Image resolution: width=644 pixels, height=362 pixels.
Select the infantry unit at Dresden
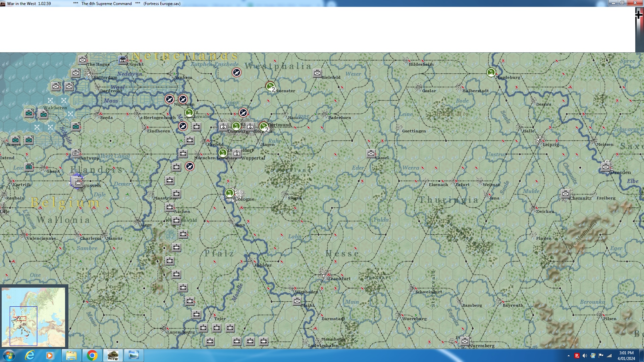(606, 167)
